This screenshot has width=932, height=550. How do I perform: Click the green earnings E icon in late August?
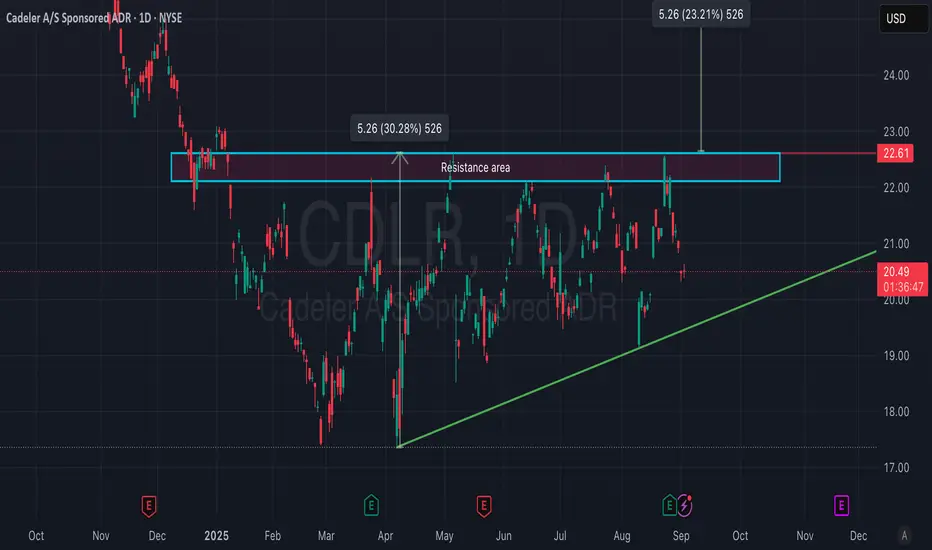click(x=669, y=505)
